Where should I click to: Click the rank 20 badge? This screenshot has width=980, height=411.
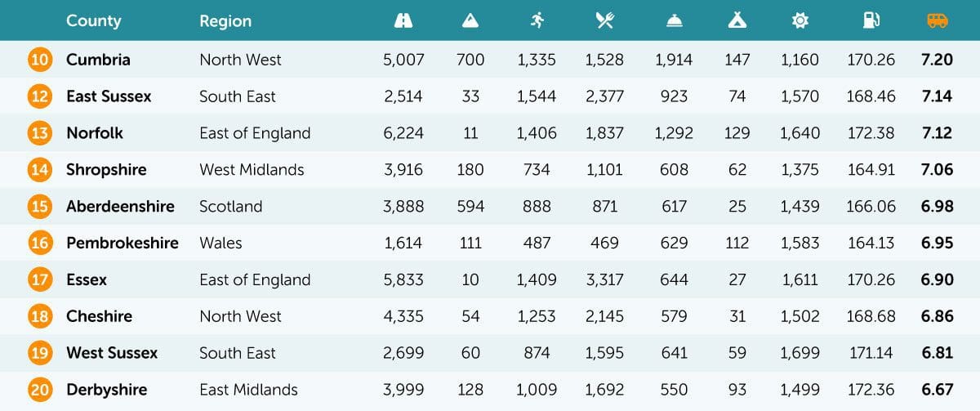click(x=39, y=390)
